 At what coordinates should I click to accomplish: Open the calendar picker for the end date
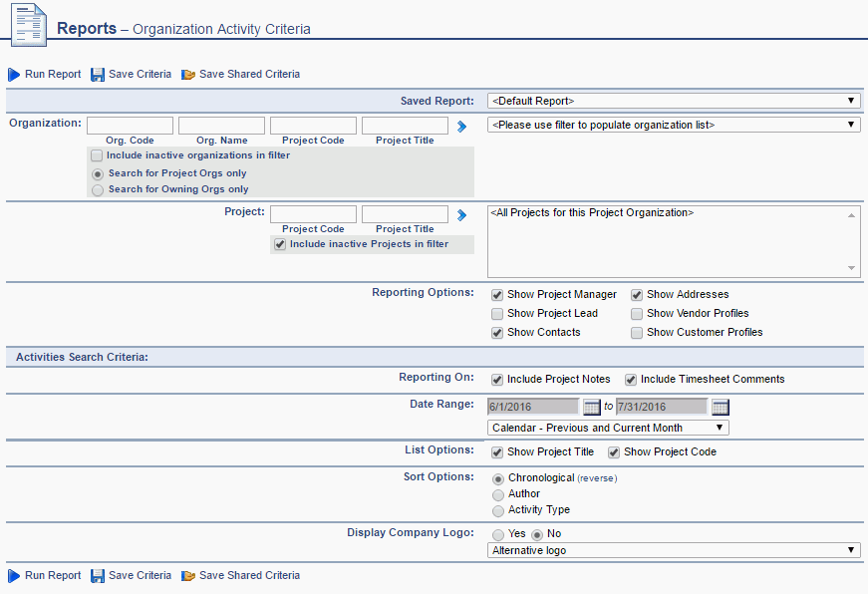pos(721,406)
